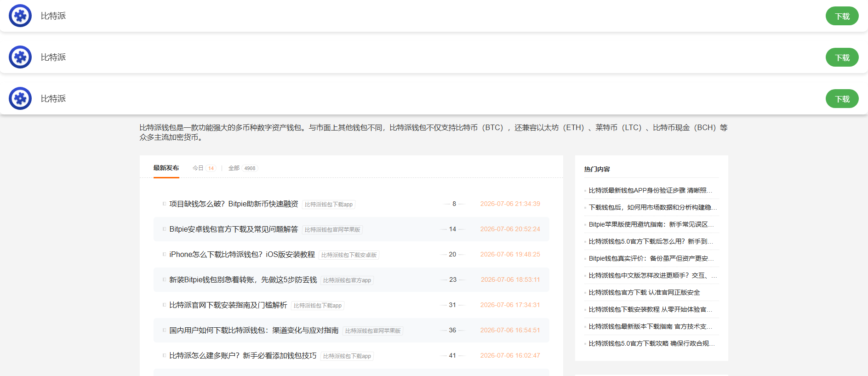The image size is (868, 376).
Task: Open hot link 比特派钱包5.0官方下载后怎么用
Action: tap(651, 241)
